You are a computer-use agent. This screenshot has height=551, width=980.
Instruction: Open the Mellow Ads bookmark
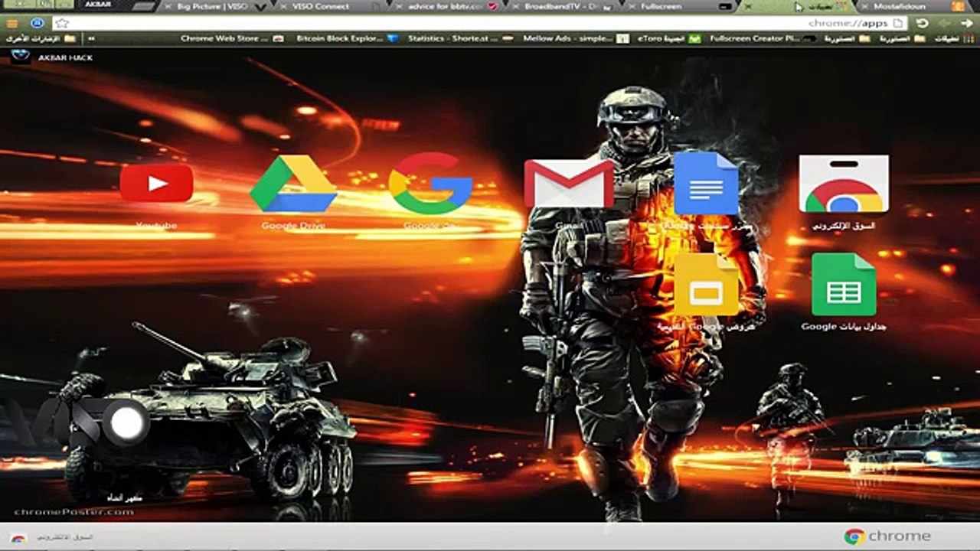point(577,37)
